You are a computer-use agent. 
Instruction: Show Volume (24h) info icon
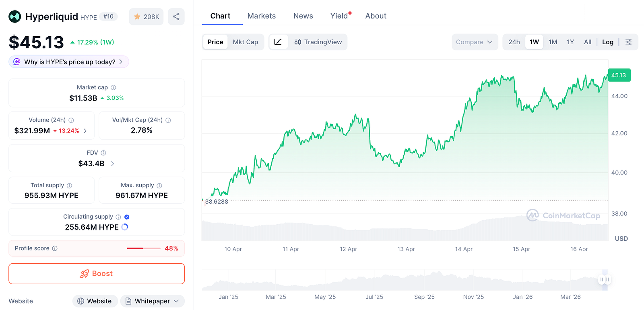(71, 120)
